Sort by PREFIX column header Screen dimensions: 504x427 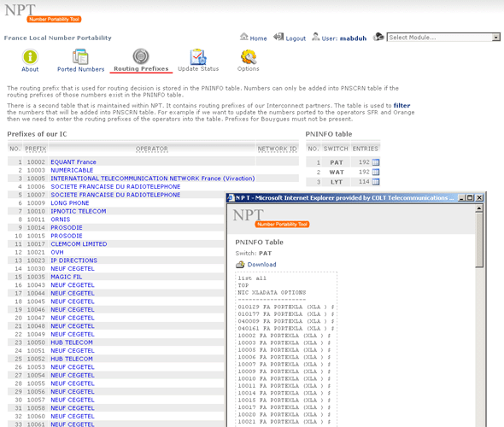pyautogui.click(x=36, y=149)
